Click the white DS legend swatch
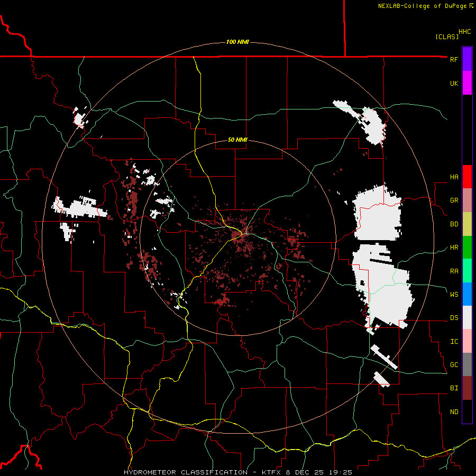This screenshot has width=476, height=476. (x=467, y=317)
